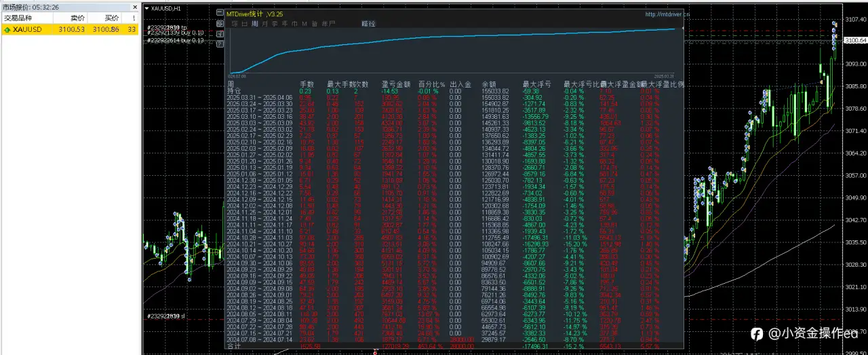Click the 买价 column header
Viewport: 868px width, 355px height.
pyautogui.click(x=112, y=18)
